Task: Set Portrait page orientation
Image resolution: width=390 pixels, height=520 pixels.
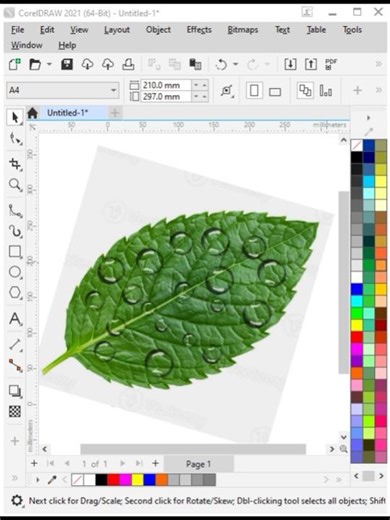Action: (x=254, y=90)
